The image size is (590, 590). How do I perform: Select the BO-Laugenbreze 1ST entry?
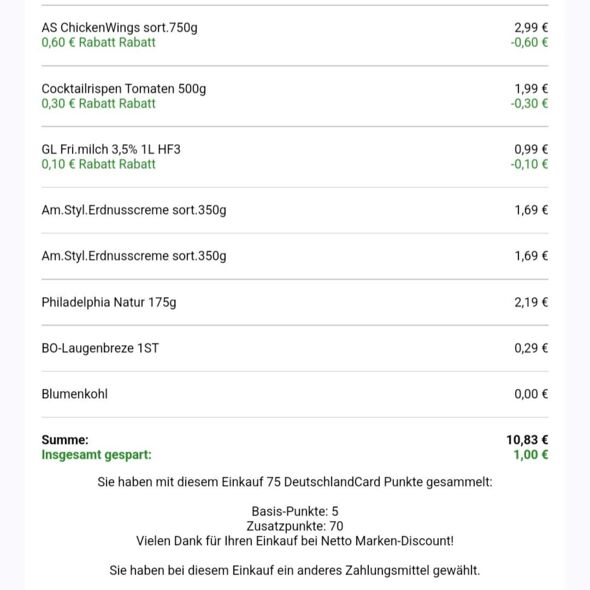pyautogui.click(x=100, y=348)
